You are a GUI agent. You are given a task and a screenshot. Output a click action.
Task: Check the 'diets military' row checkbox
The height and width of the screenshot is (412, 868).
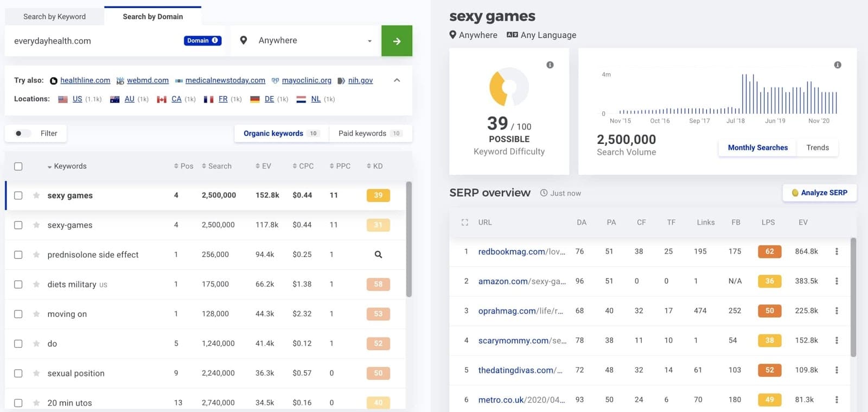(x=18, y=284)
